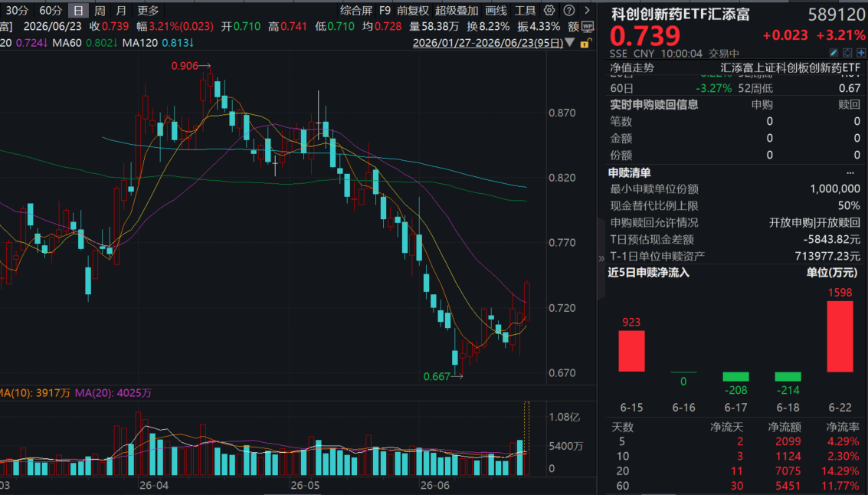The height and width of the screenshot is (495, 868).
Task: Click the pencil edit note icon
Action: [834, 53]
